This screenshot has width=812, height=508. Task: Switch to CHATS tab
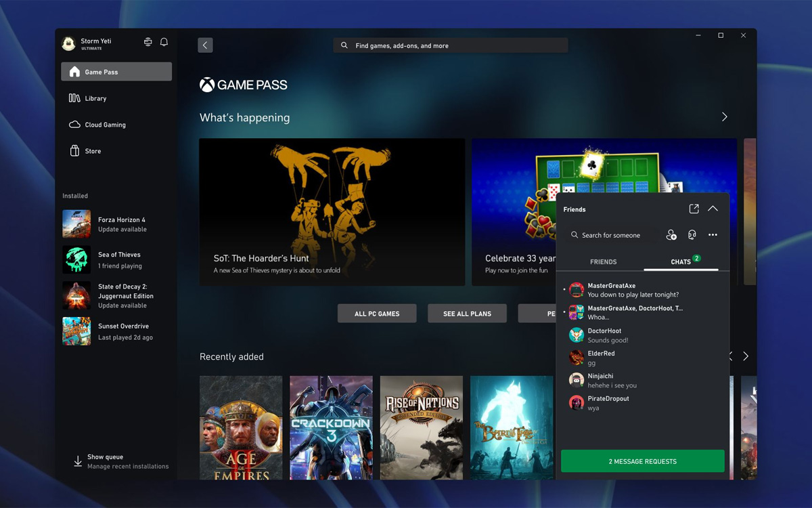click(x=681, y=261)
